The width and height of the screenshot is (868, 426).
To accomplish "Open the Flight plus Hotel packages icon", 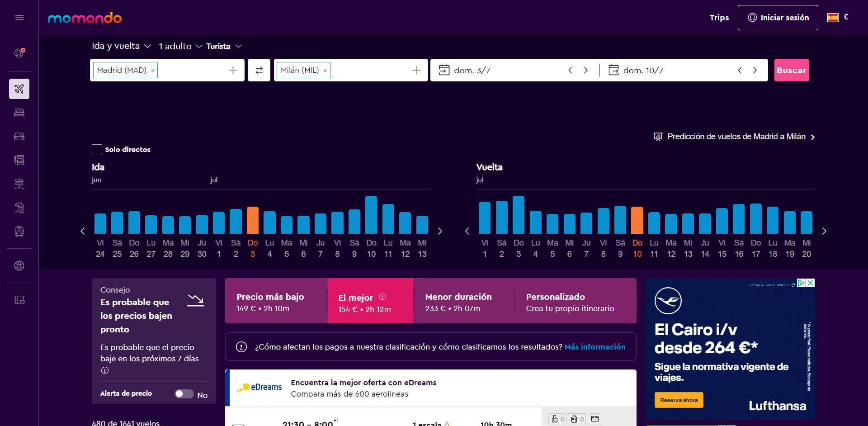I will pos(19,160).
